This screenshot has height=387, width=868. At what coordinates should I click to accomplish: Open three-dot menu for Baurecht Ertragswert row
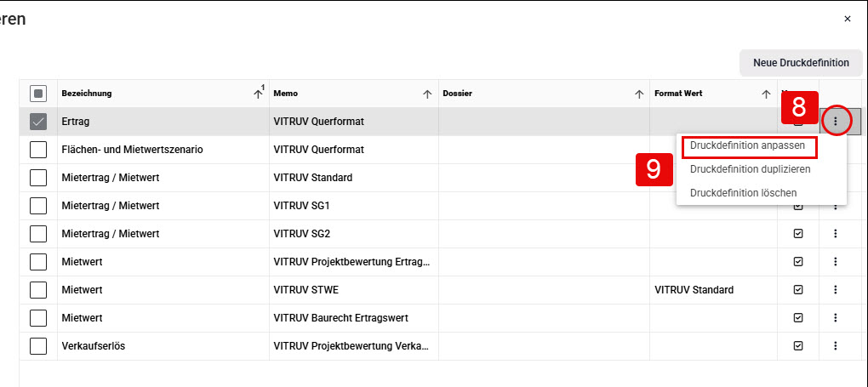pos(836,318)
